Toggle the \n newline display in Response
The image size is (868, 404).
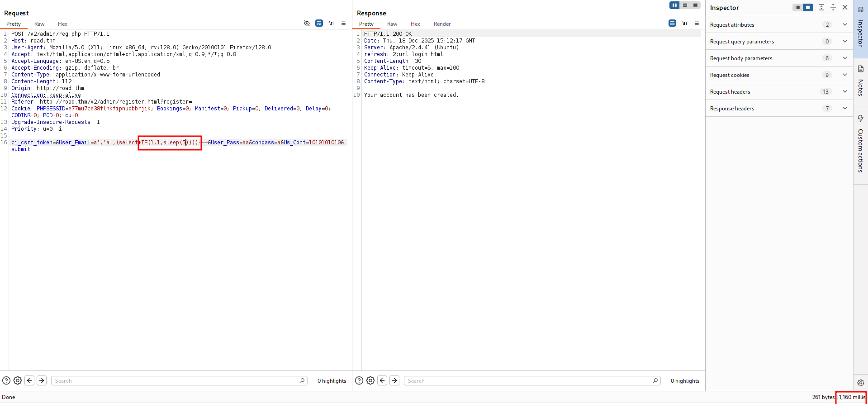pos(684,24)
